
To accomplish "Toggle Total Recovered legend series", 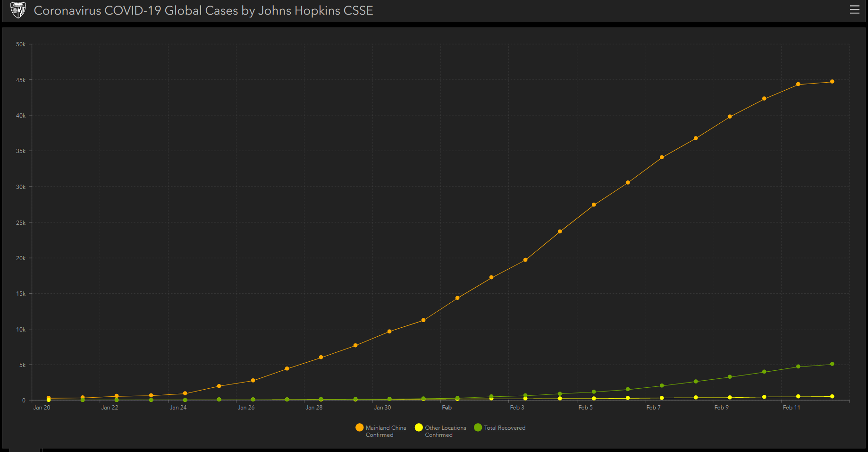I will [500, 428].
